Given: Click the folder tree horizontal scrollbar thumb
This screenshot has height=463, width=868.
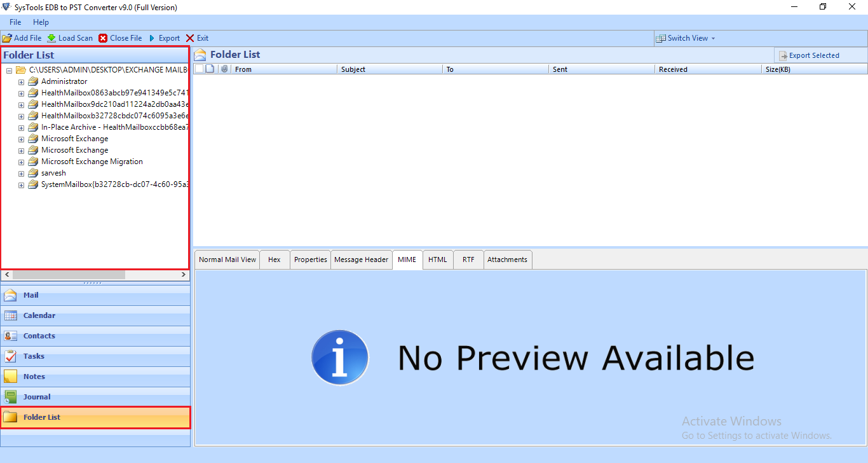Looking at the screenshot, I should pyautogui.click(x=69, y=275).
